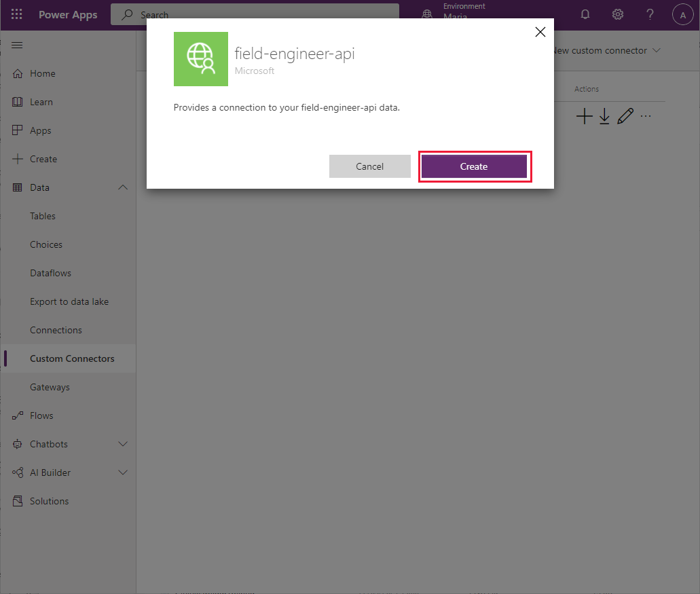Screen dimensions: 700x594
Task: Click the Cancel button in dialog
Action: 369,166
